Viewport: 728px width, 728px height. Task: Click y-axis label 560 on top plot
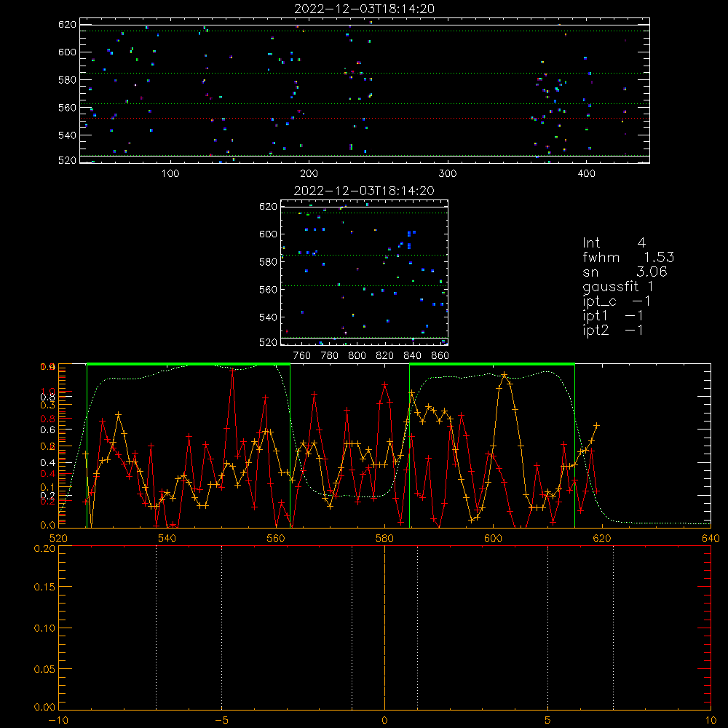pyautogui.click(x=67, y=107)
